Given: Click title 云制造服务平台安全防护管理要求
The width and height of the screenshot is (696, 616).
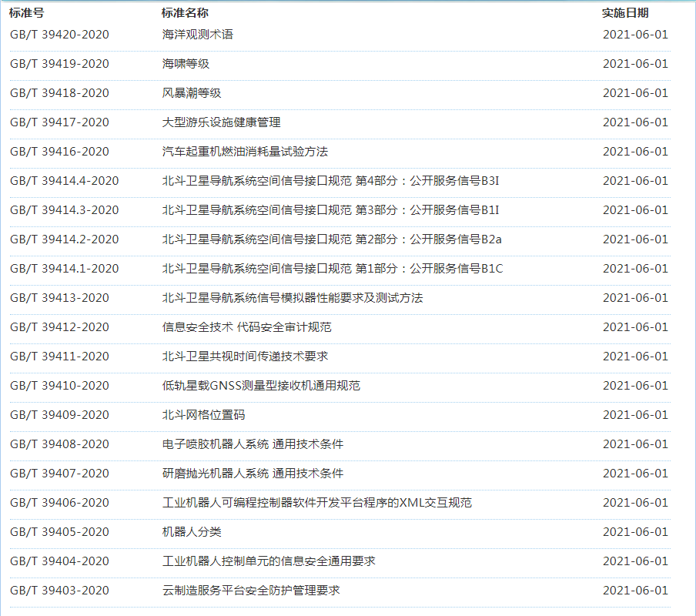Looking at the screenshot, I should pyautogui.click(x=251, y=591).
